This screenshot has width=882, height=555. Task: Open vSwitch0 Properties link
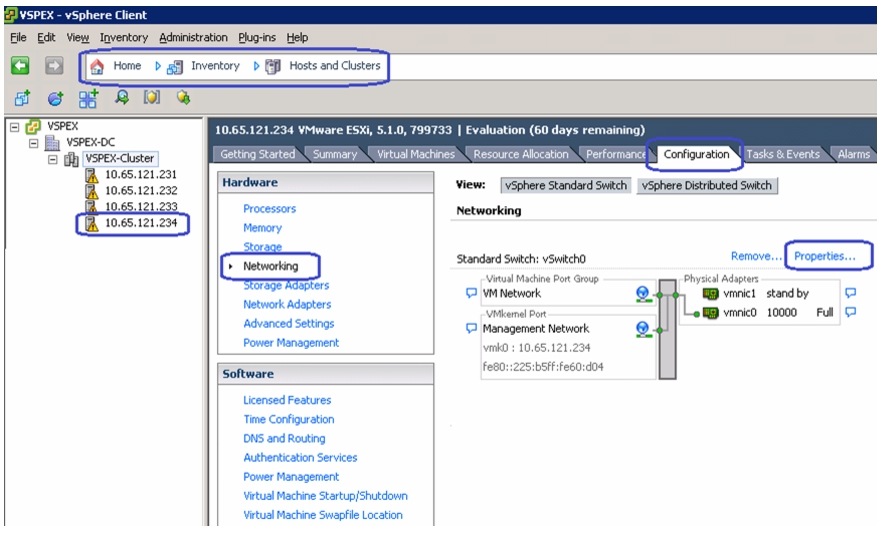(825, 256)
